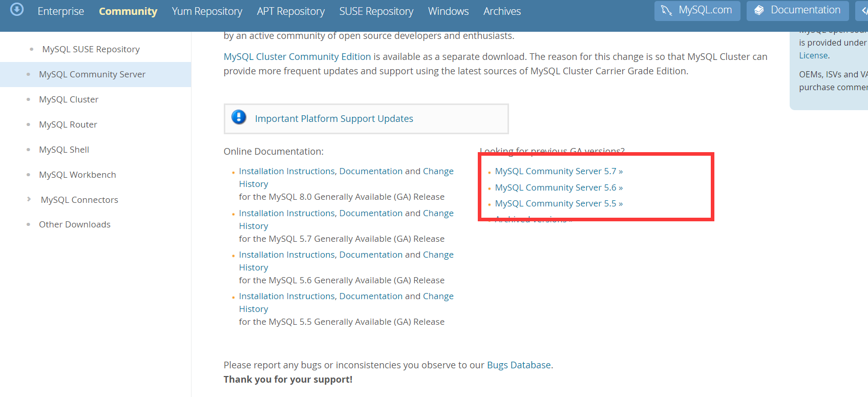Click the book icon on Documentation button
This screenshot has height=397, width=868.
(x=759, y=10)
